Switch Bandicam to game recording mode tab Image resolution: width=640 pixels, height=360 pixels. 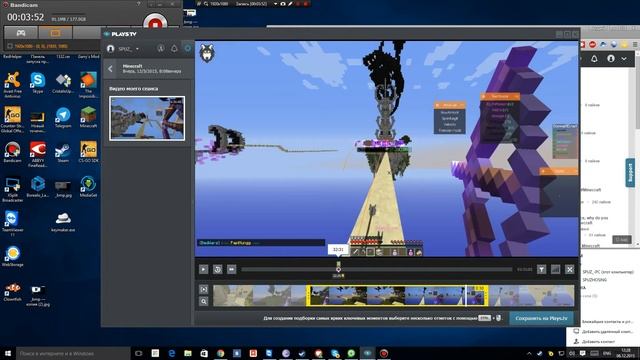click(x=21, y=33)
